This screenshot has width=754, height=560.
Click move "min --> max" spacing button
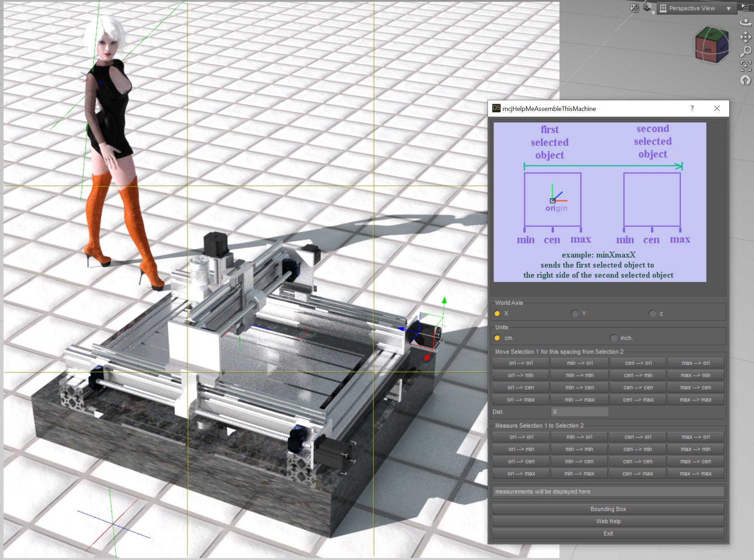tap(579, 400)
